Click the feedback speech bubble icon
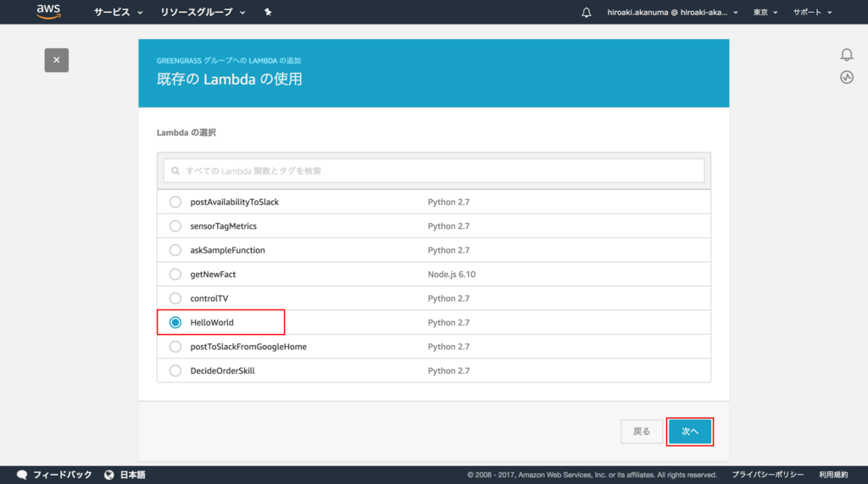The height and width of the screenshot is (484, 868). (x=22, y=475)
